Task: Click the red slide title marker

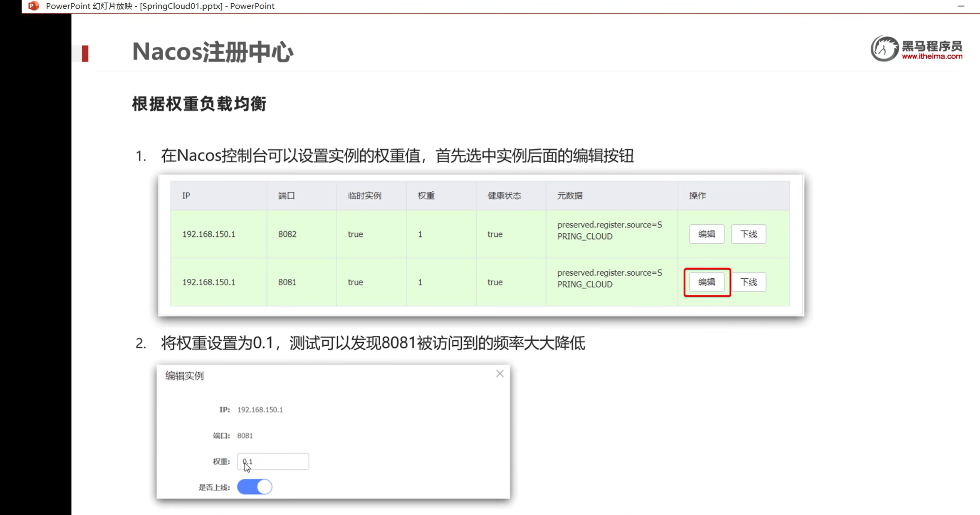Action: (85, 54)
